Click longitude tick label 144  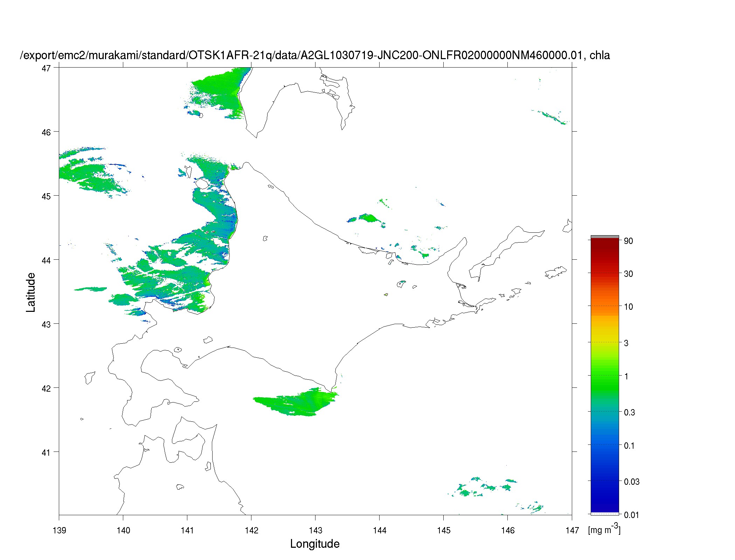380,530
